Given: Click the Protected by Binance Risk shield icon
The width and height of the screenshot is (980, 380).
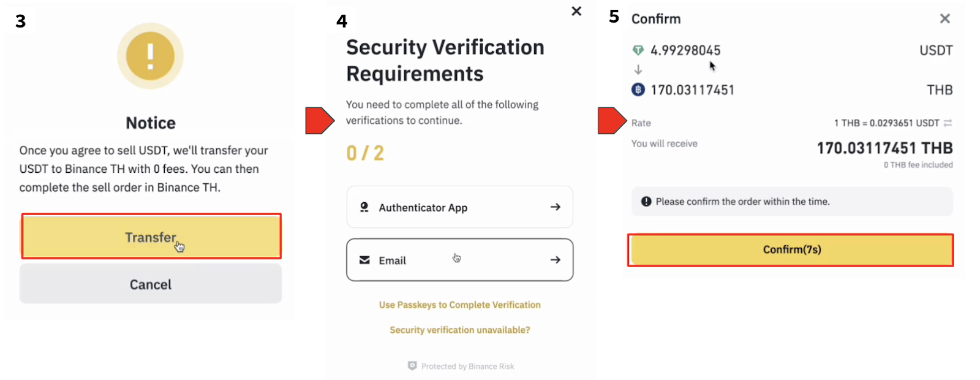Looking at the screenshot, I should (x=412, y=366).
